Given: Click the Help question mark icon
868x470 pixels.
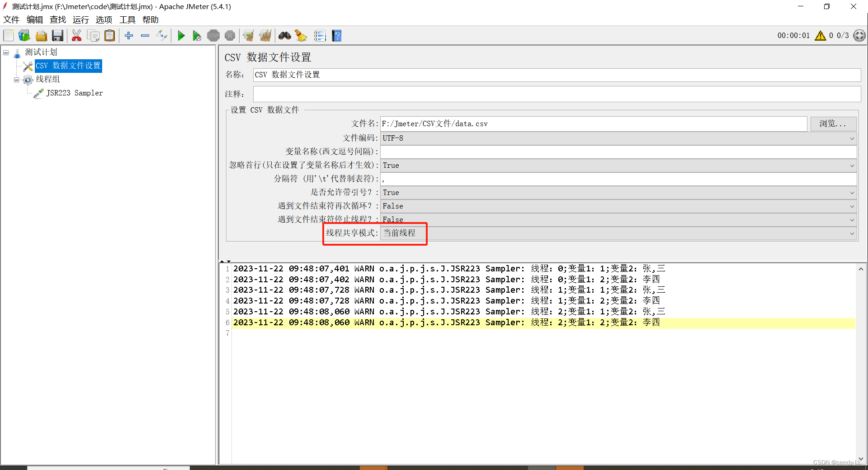Looking at the screenshot, I should pyautogui.click(x=337, y=35).
